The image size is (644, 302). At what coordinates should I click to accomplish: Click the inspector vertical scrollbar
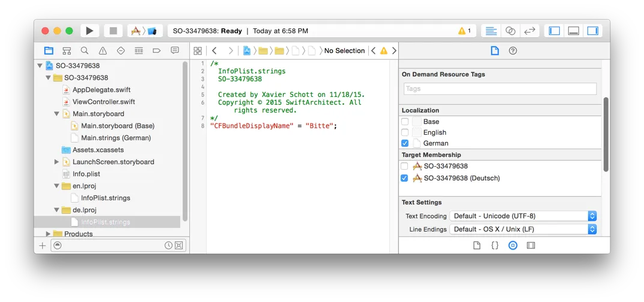(606, 132)
